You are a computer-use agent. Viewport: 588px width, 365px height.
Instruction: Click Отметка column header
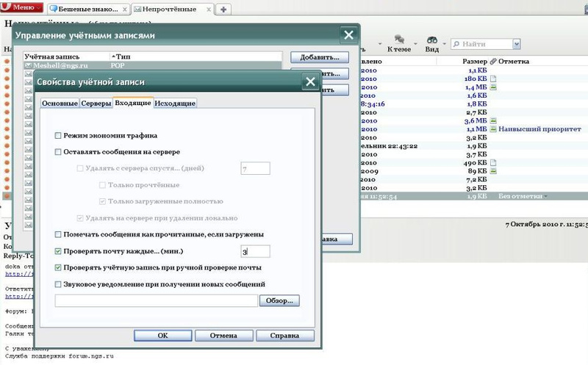[513, 61]
